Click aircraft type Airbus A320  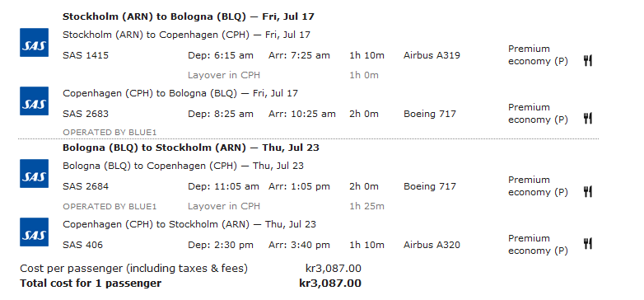coord(432,245)
